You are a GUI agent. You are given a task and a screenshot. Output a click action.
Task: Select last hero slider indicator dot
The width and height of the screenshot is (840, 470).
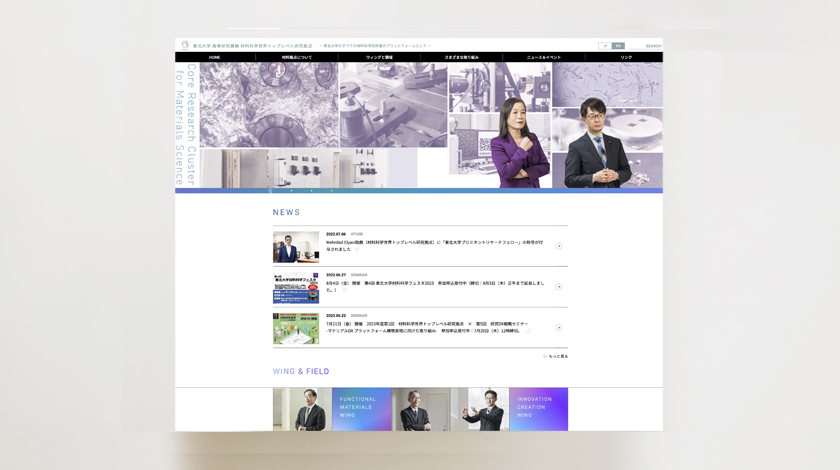[332, 190]
